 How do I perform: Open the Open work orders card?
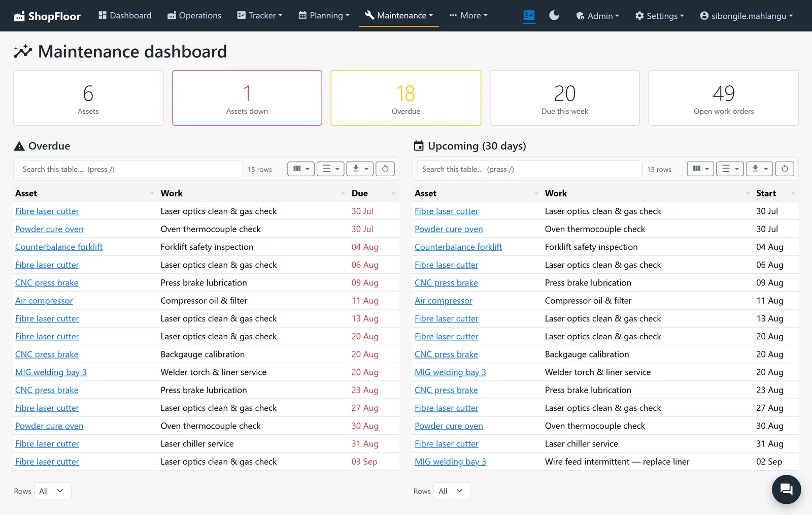pyautogui.click(x=724, y=98)
